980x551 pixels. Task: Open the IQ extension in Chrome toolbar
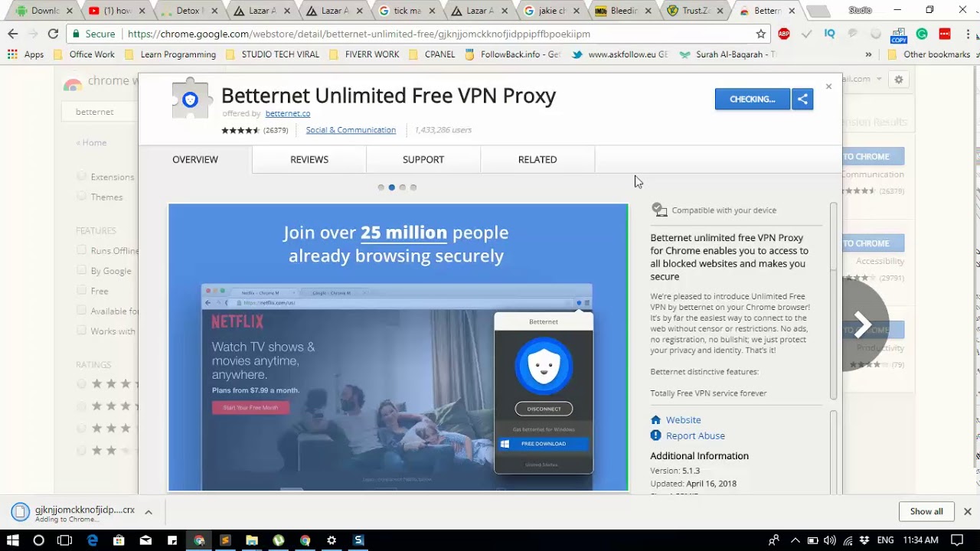(x=830, y=34)
